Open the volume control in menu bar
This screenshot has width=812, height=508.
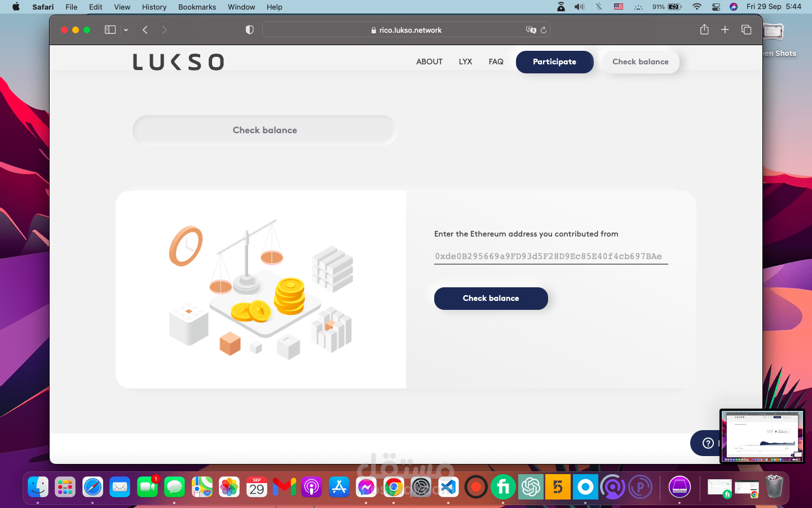[x=579, y=7]
